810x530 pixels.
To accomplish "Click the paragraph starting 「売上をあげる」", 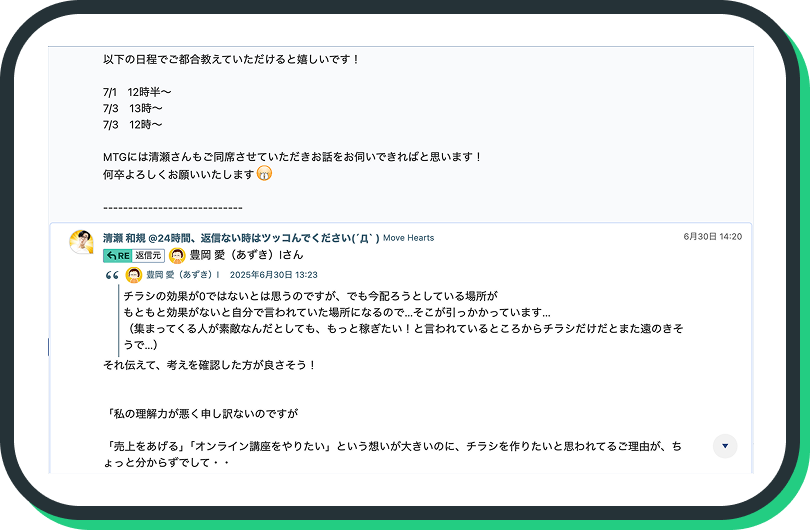I will (x=393, y=454).
